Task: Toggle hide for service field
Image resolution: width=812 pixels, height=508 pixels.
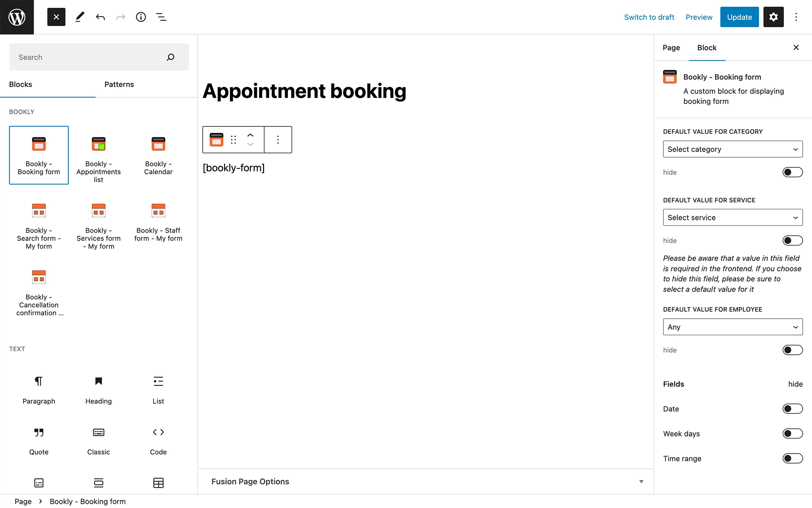Action: (x=793, y=241)
